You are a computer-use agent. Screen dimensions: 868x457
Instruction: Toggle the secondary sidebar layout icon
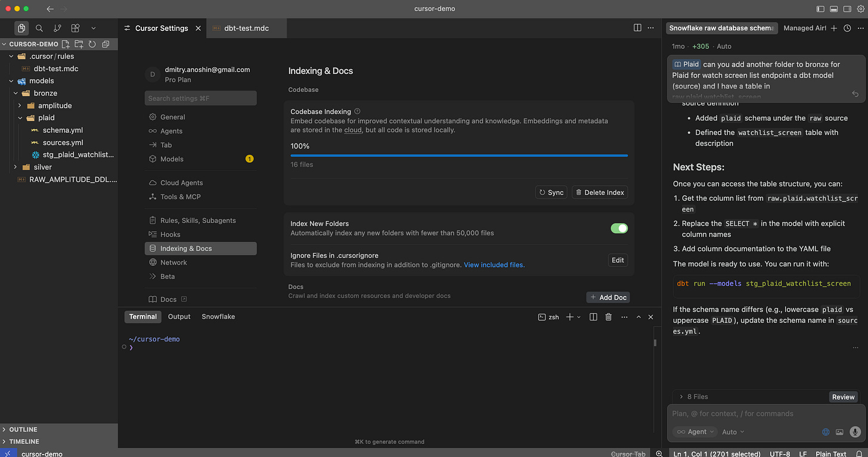coord(847,9)
